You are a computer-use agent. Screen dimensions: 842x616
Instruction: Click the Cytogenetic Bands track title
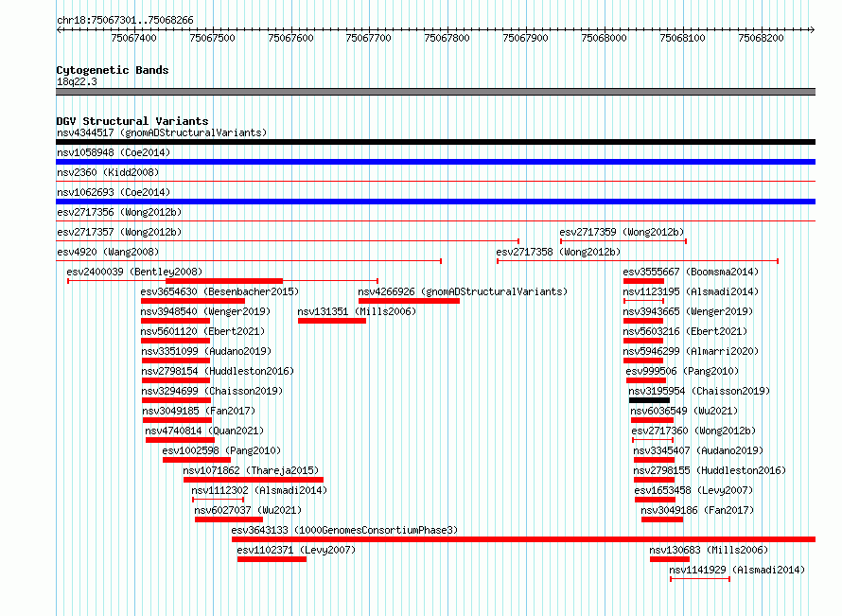click(x=113, y=70)
